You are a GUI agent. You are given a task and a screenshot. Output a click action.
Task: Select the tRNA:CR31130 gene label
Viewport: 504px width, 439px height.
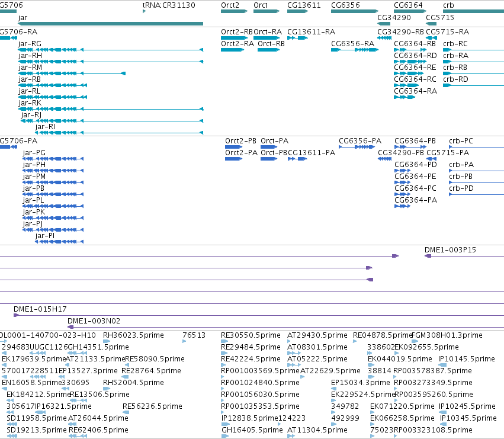[x=169, y=5]
